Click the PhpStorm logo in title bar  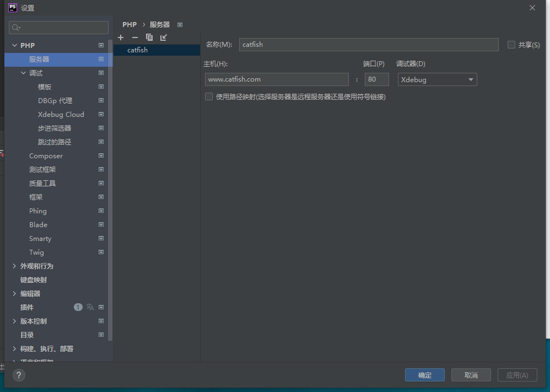pos(13,7)
